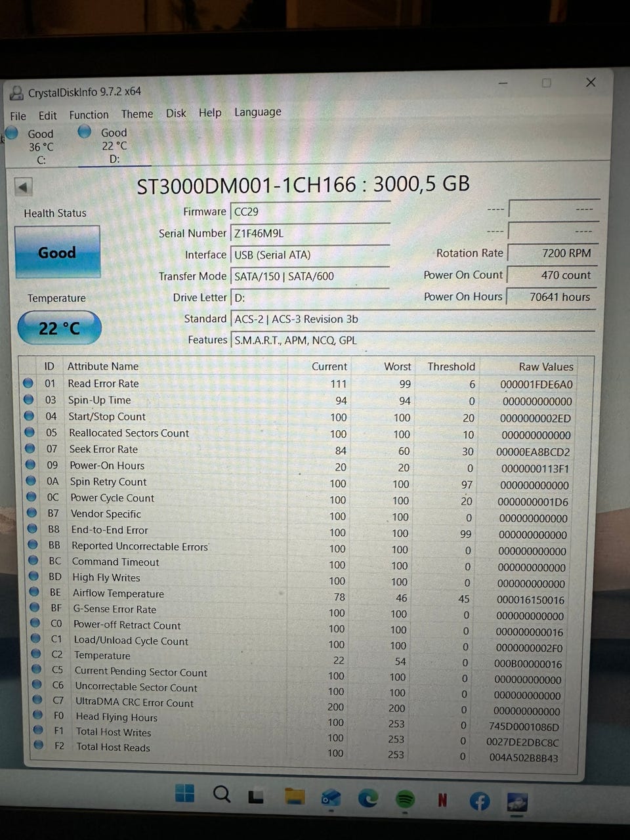Open the Disk menu
The height and width of the screenshot is (840, 630).
(x=176, y=113)
